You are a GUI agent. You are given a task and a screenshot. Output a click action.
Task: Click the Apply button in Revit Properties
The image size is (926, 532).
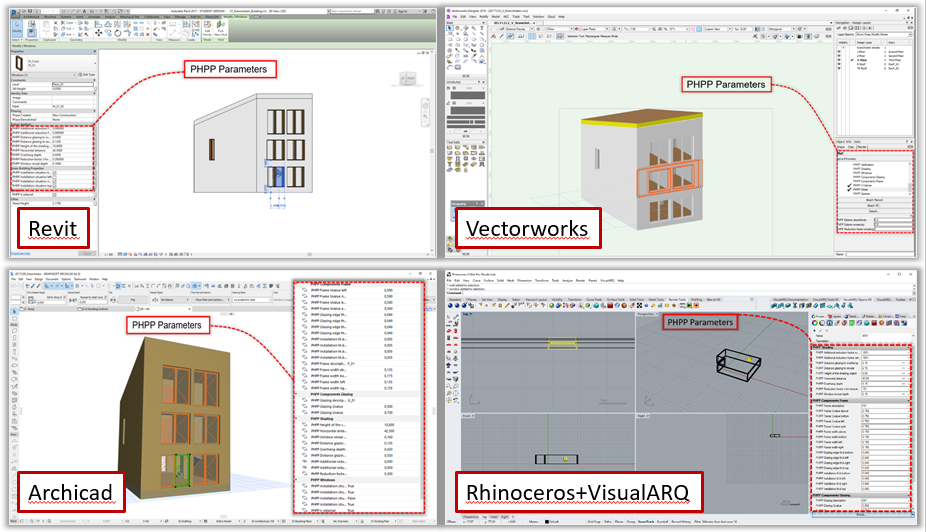click(87, 253)
